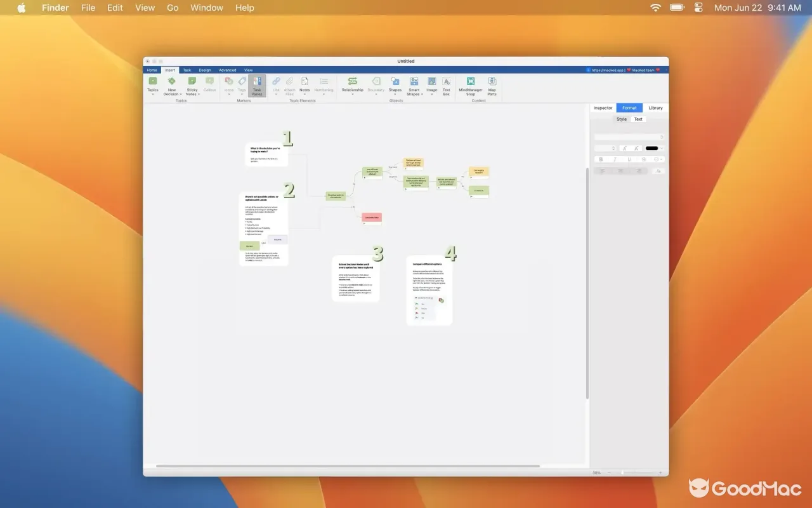Click the Callout icon
Image resolution: width=812 pixels, height=508 pixels.
coord(210,81)
